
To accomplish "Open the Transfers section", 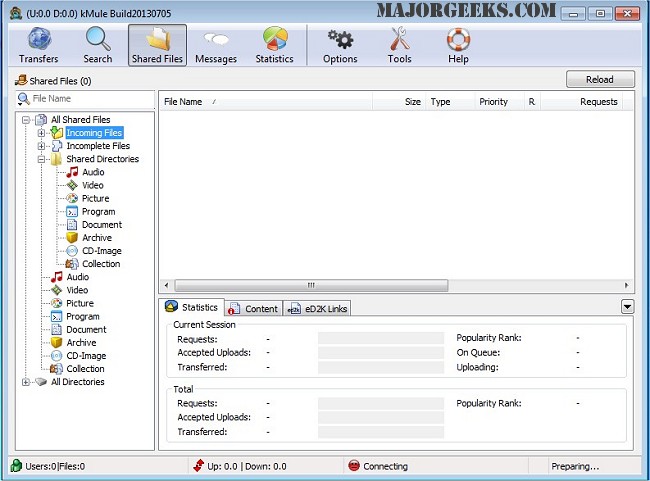I will click(39, 45).
